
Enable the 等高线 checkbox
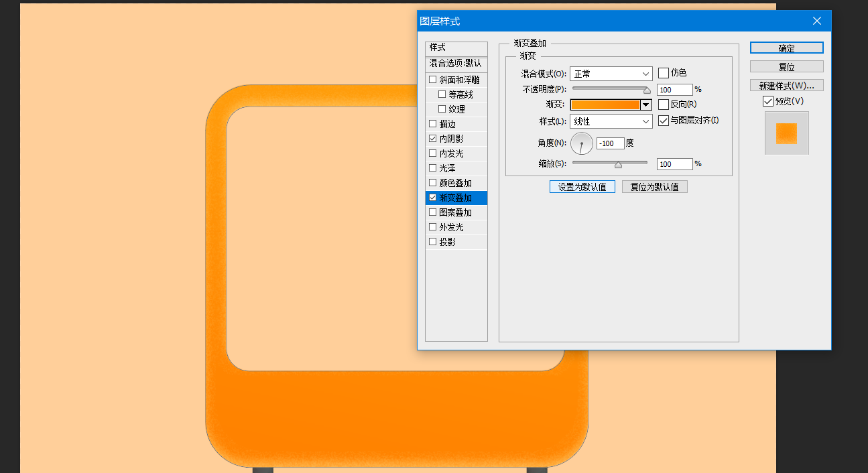point(442,94)
